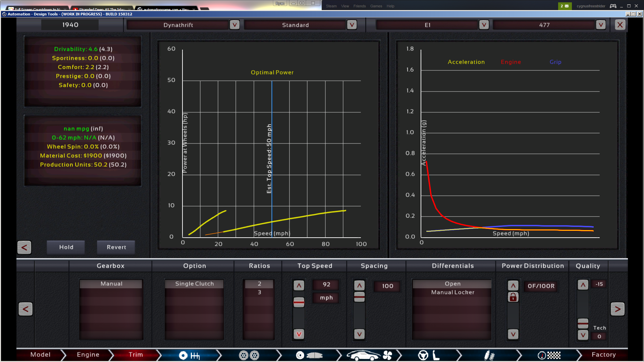
Task: Expand the 477 engine variant dropdown
Action: point(601,25)
